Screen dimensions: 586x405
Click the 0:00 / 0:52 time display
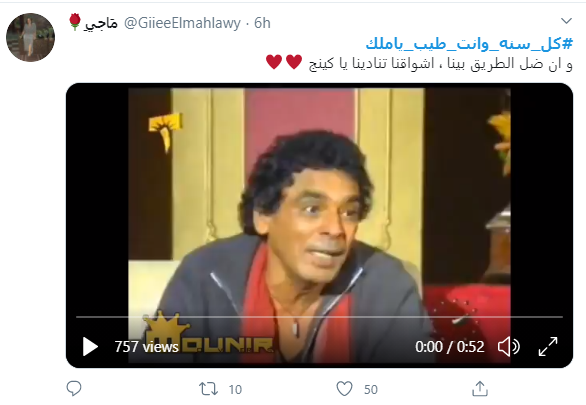pyautogui.click(x=450, y=347)
